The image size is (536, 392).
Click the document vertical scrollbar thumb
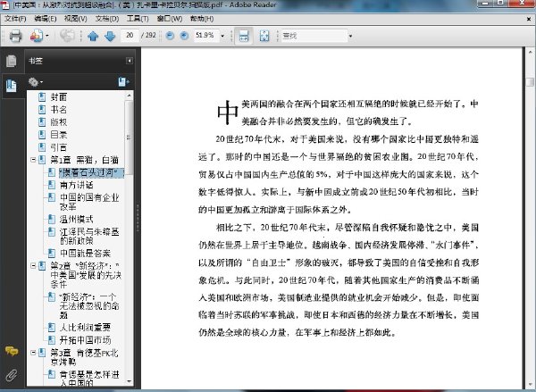(x=530, y=82)
